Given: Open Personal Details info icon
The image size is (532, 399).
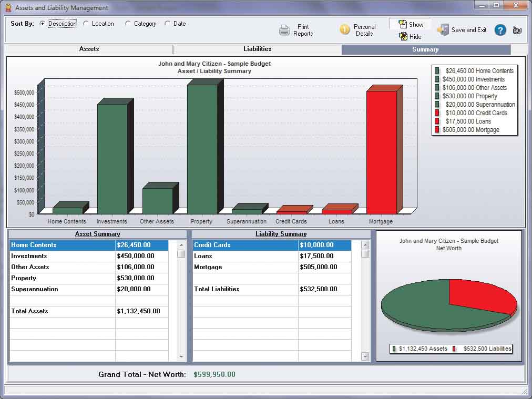Looking at the screenshot, I should 344,29.
